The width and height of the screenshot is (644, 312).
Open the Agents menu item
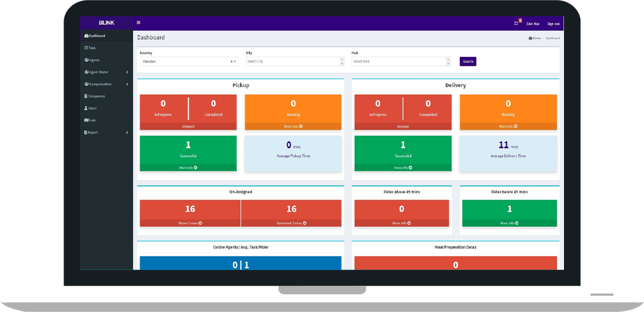pos(92,60)
